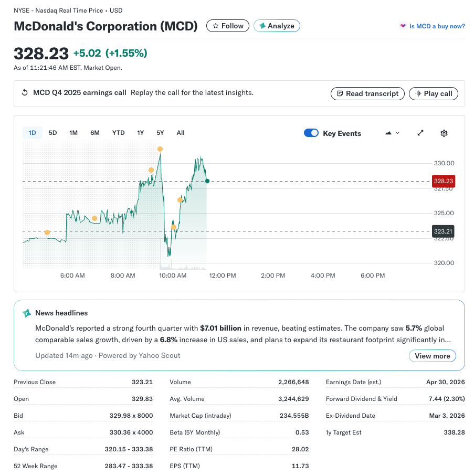Click the heart icon beside MCD buy link
Viewport: 474px width, 476px height.
403,26
